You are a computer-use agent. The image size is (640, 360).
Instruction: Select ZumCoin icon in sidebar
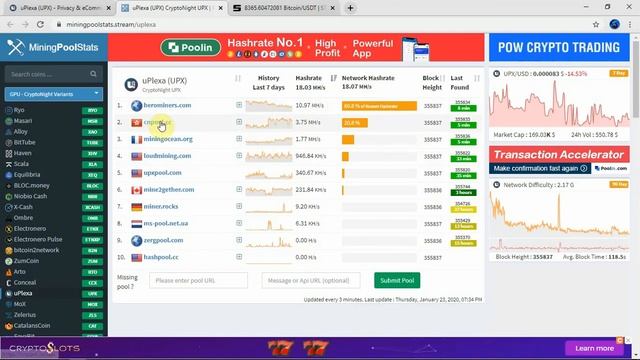click(x=9, y=261)
